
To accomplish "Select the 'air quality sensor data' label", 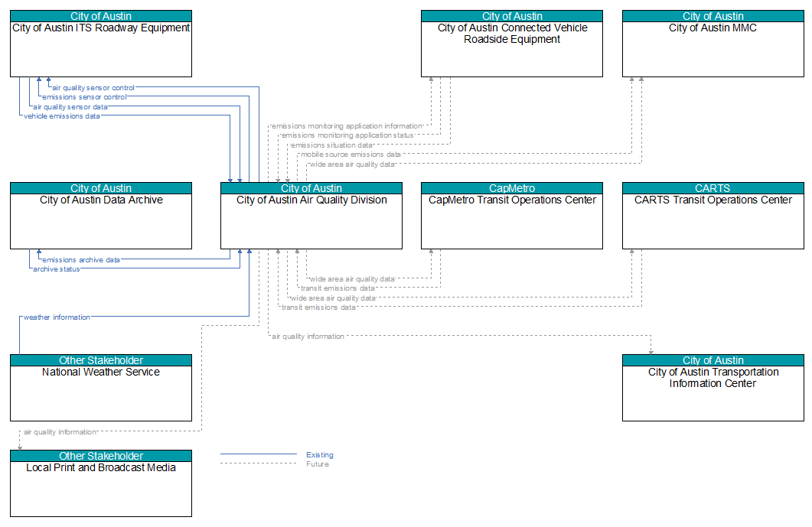I will click(70, 106).
